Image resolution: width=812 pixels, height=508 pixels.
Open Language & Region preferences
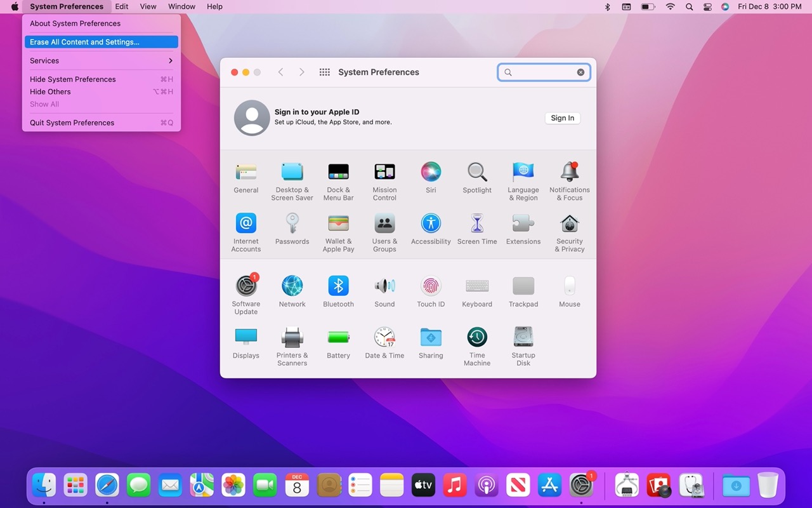pos(523,181)
